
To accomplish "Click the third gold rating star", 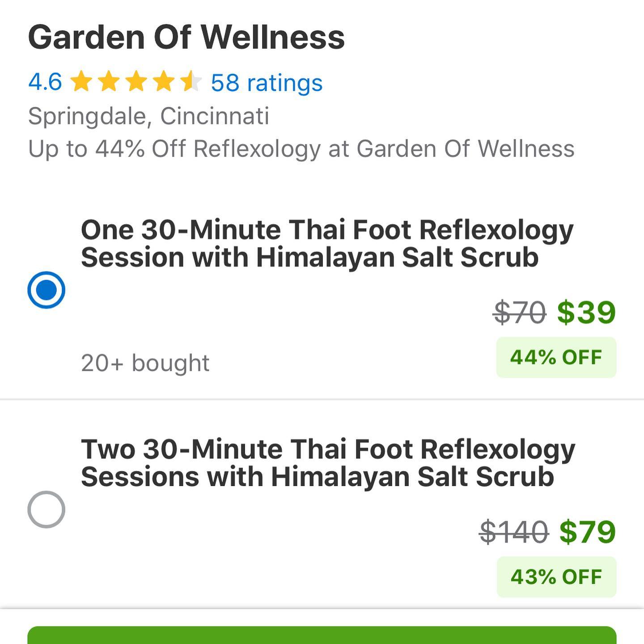I will [136, 82].
